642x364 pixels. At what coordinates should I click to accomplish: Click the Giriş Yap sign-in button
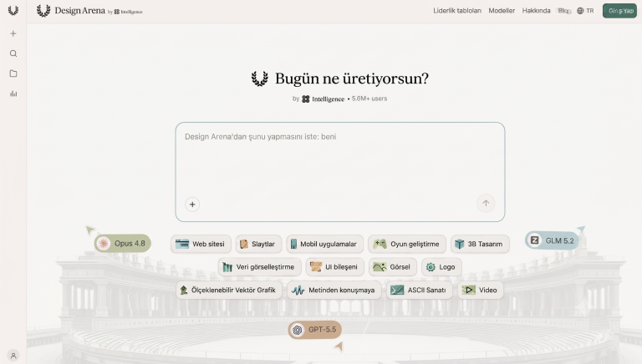click(x=619, y=11)
